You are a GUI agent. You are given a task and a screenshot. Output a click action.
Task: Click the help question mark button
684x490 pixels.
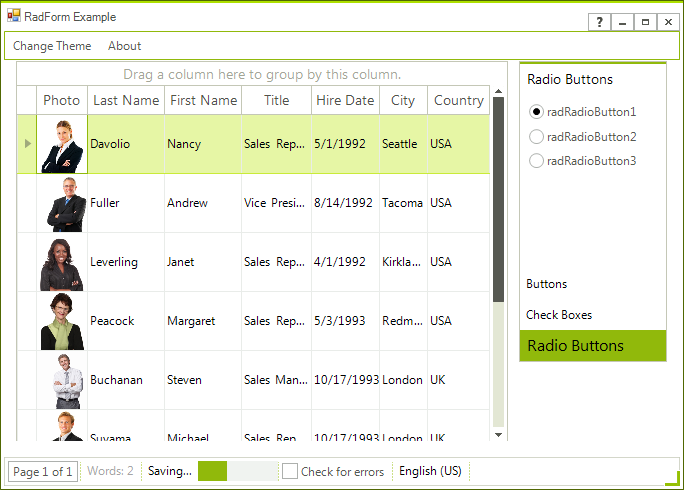click(x=599, y=22)
